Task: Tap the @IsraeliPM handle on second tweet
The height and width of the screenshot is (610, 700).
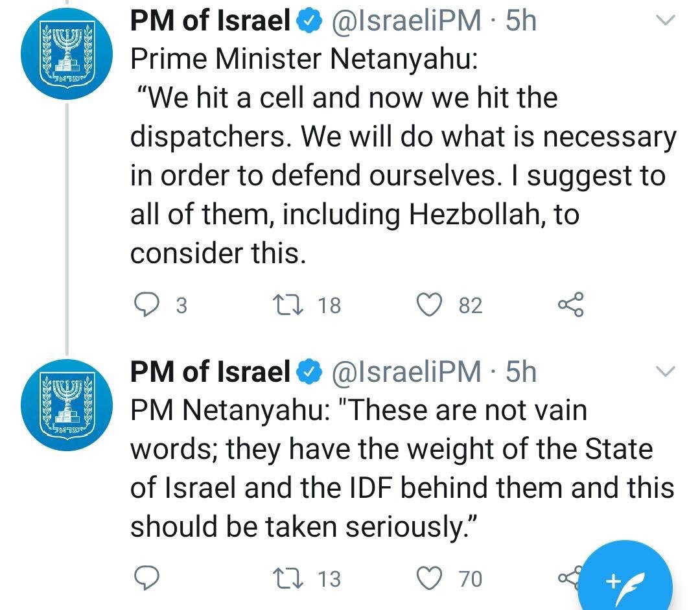Action: click(406, 371)
